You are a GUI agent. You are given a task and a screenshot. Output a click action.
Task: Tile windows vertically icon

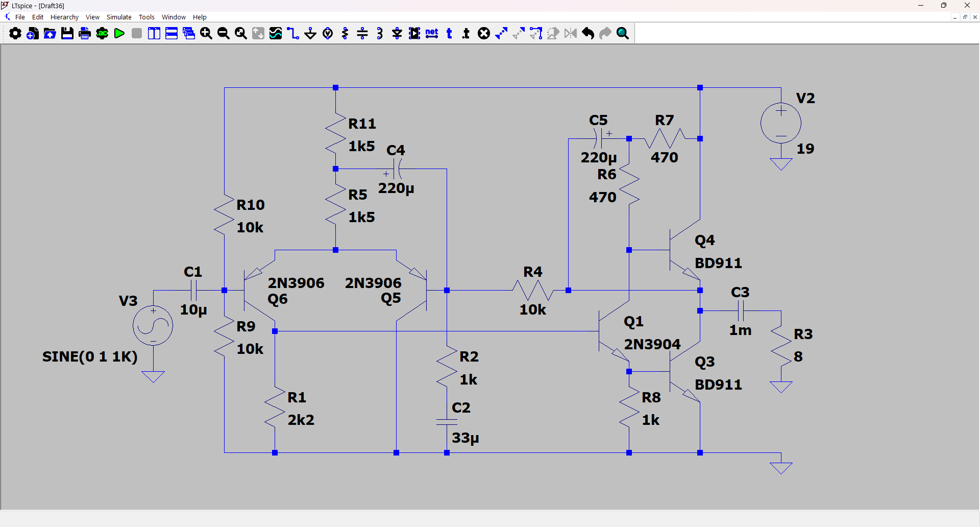coord(154,34)
